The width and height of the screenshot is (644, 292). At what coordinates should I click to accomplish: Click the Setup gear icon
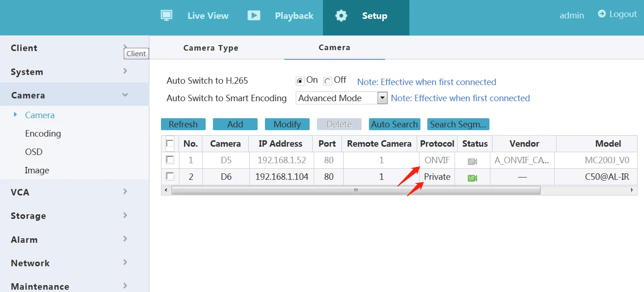pos(341,16)
